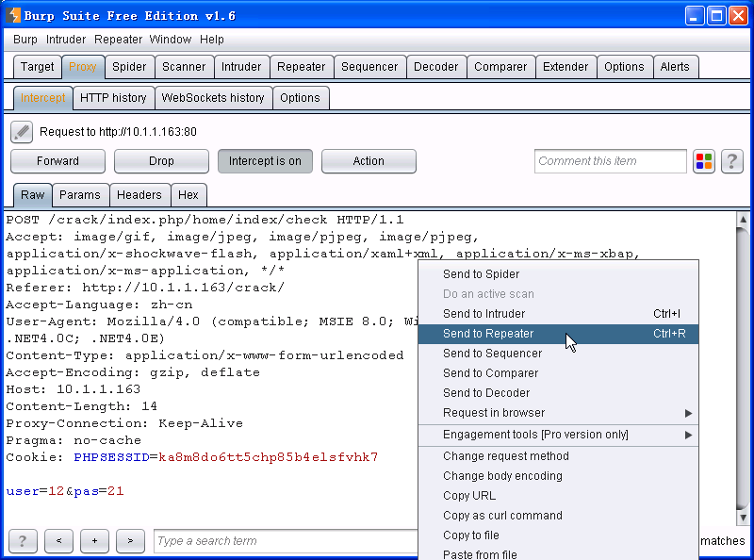Switch to the top-level Options tab
754x560 pixels.
[624, 67]
